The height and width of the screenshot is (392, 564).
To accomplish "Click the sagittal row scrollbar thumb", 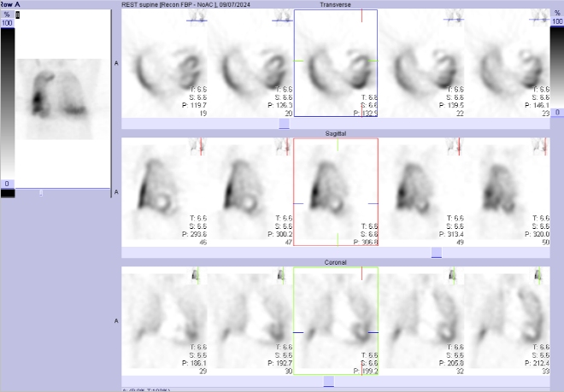I will pos(437,253).
